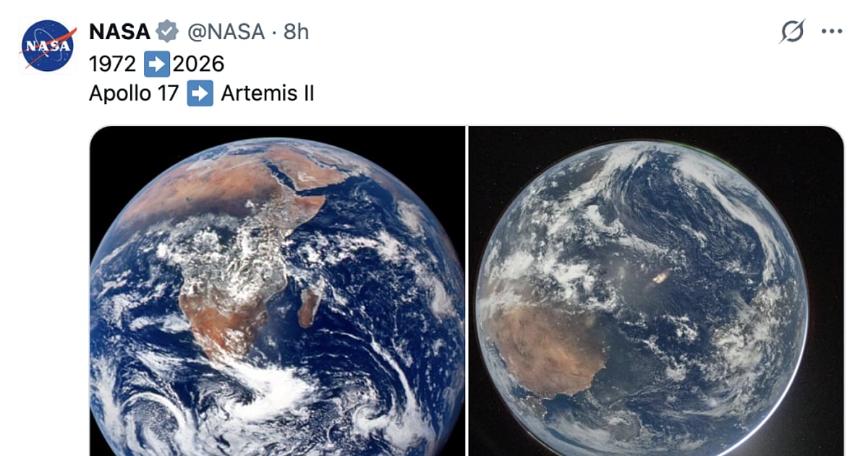Image resolution: width=868 pixels, height=456 pixels.
Task: Click the blue verified badge beside NASA
Action: [168, 32]
